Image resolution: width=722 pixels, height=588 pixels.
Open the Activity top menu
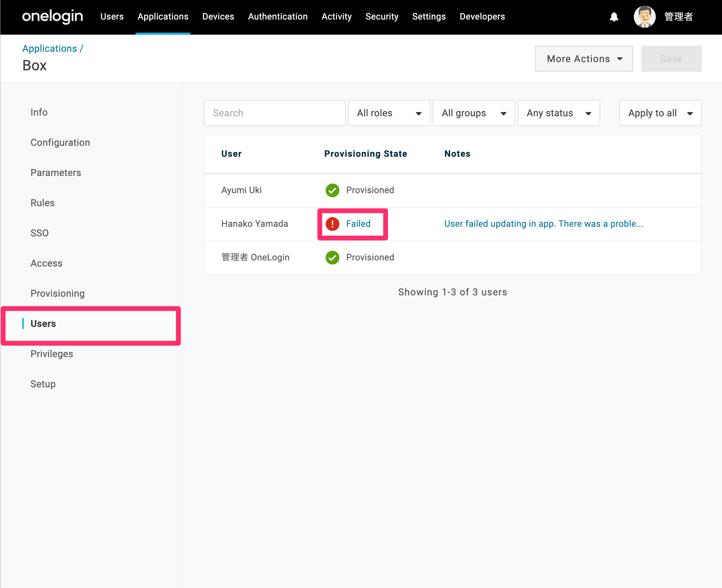tap(337, 16)
